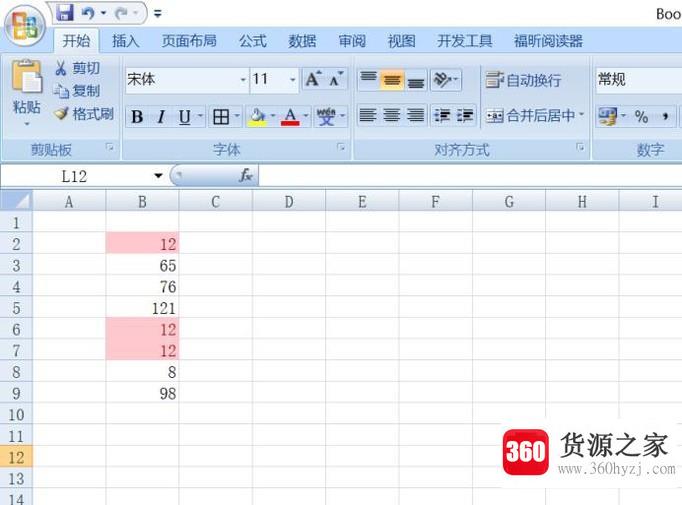682x505 pixels.
Task: Click 剪切 to cut selection
Action: [x=77, y=68]
